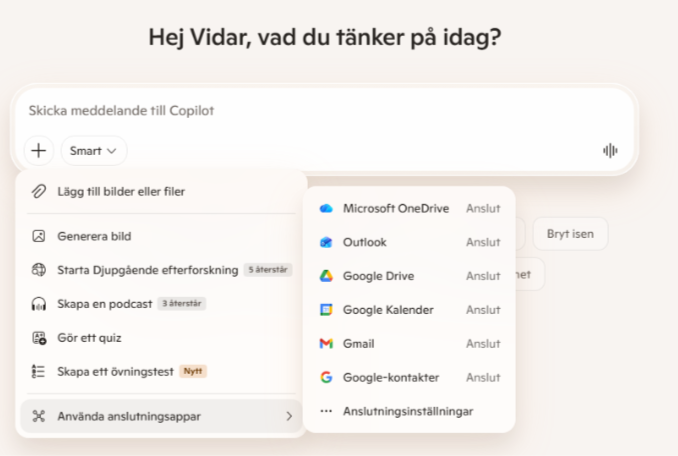Open Gör ett quiz option

click(x=89, y=338)
